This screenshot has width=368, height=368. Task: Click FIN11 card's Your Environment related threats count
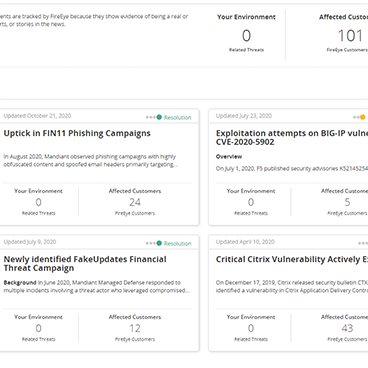[x=39, y=202]
